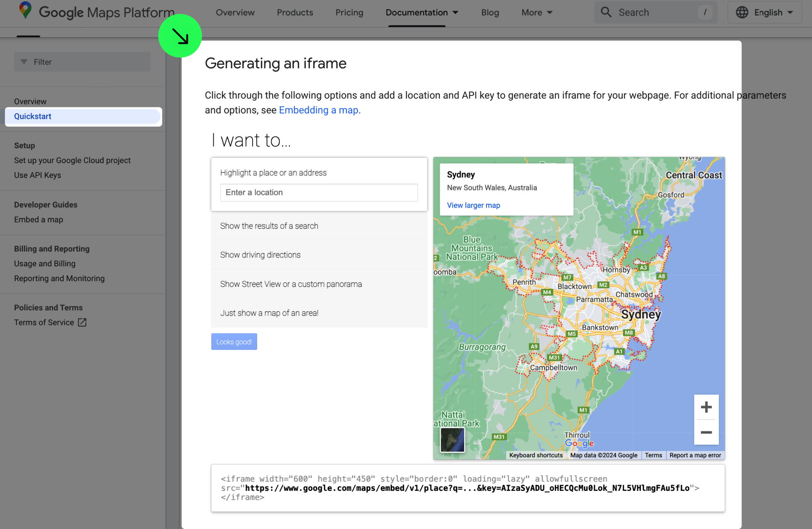
Task: Expand the More menu dropdown
Action: click(537, 13)
